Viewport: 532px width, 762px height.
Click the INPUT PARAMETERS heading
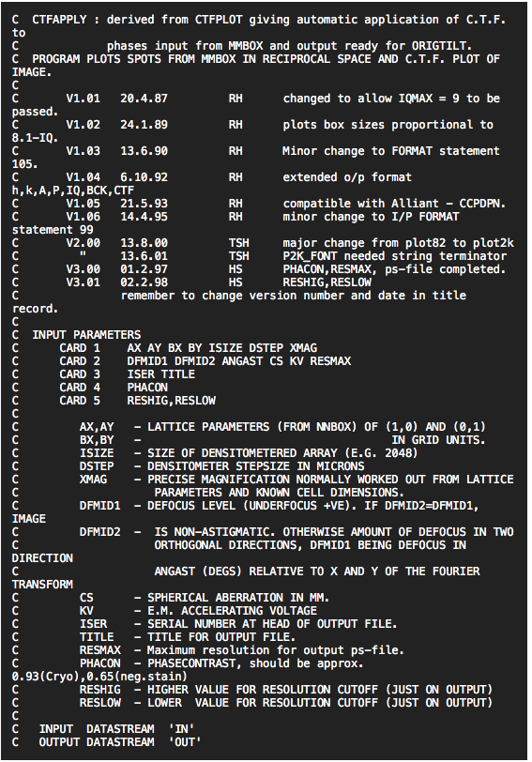(86, 335)
